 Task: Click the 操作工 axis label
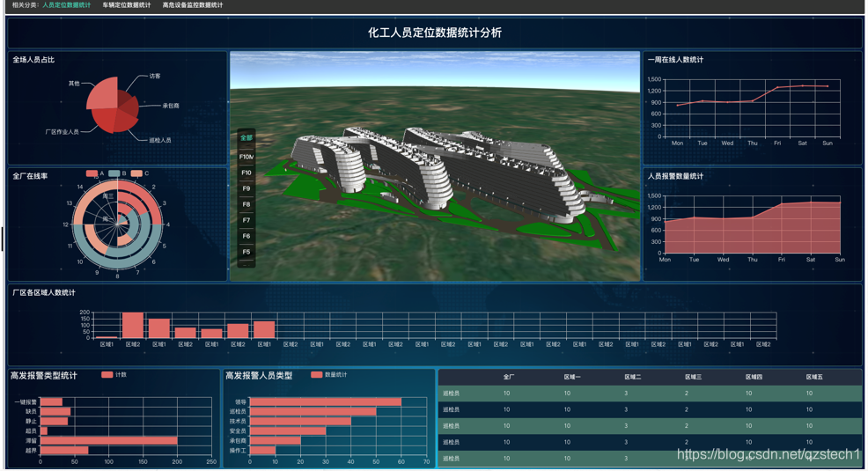point(238,451)
